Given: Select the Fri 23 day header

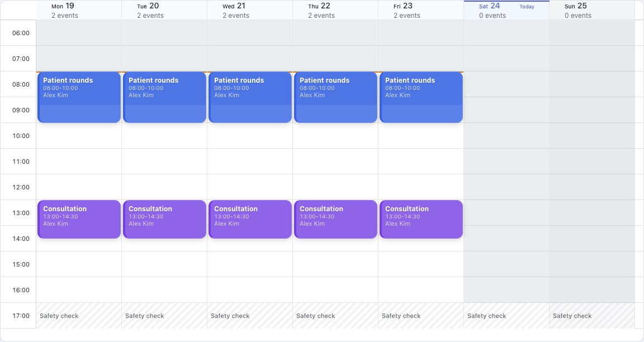Looking at the screenshot, I should 421,10.
